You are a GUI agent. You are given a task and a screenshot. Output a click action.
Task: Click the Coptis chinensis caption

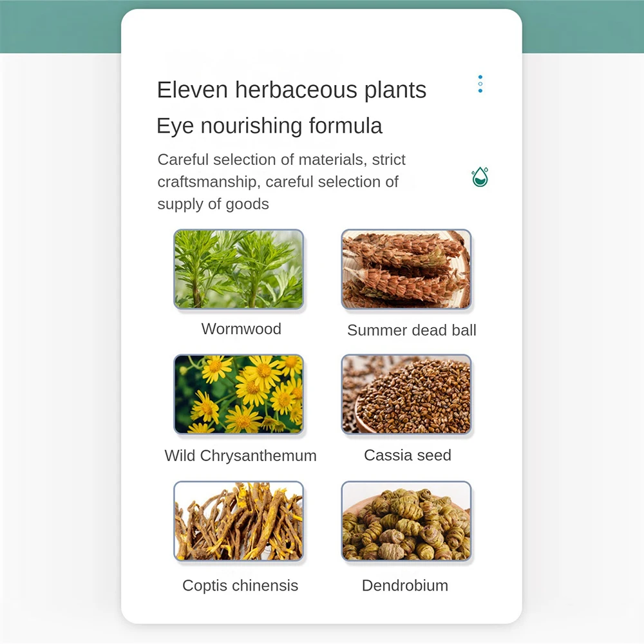240,585
